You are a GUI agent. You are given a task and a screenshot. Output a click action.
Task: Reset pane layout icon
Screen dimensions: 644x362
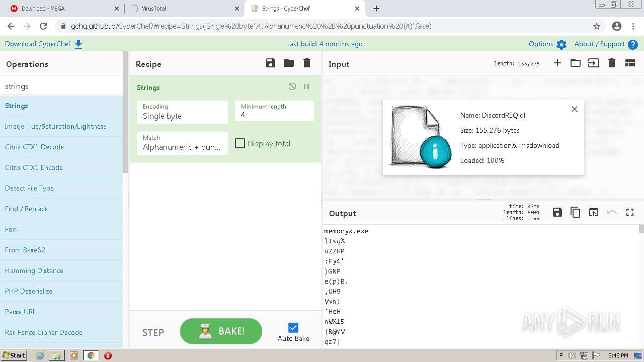pyautogui.click(x=630, y=63)
